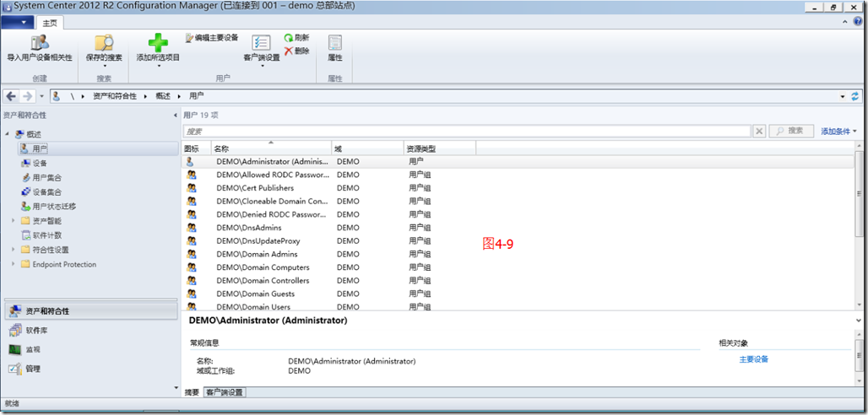Viewport: 868px width, 415px height.
Task: Click 资产和符合性 in breadcrumb path
Action: click(x=115, y=96)
